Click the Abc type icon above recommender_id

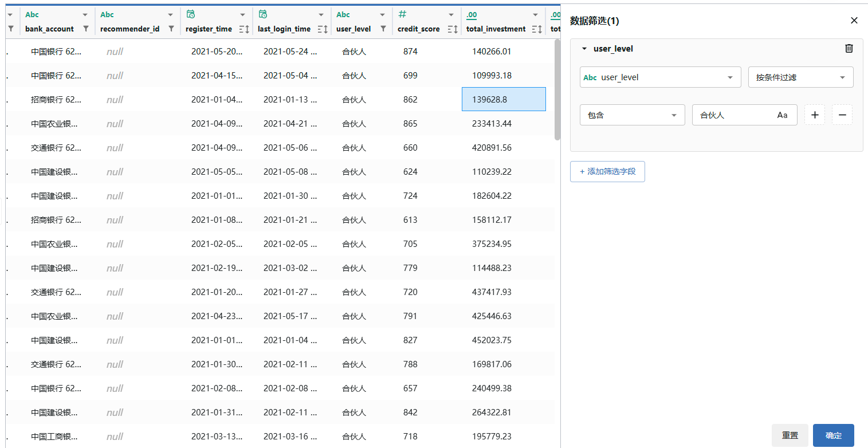[107, 14]
